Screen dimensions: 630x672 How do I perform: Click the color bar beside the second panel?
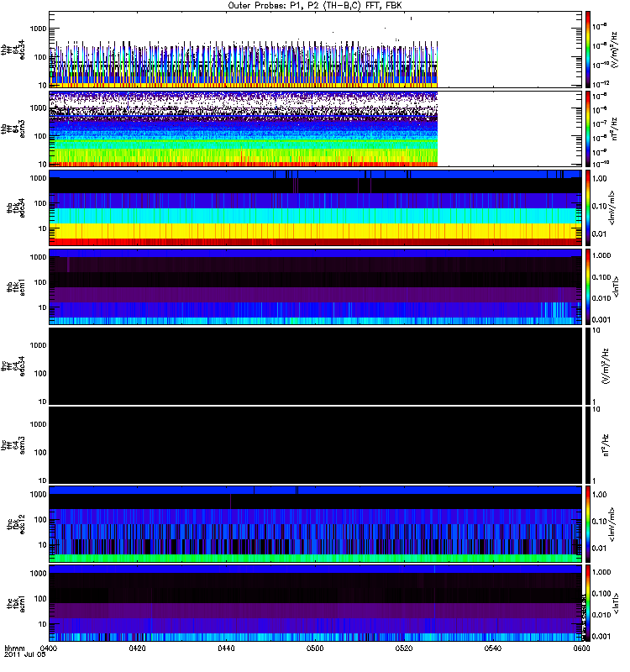pos(588,129)
